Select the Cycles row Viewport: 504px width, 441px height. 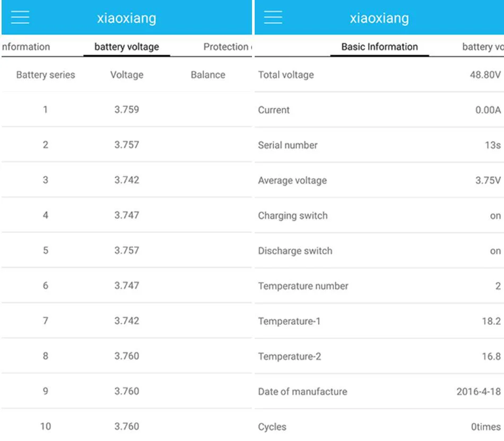click(x=379, y=427)
